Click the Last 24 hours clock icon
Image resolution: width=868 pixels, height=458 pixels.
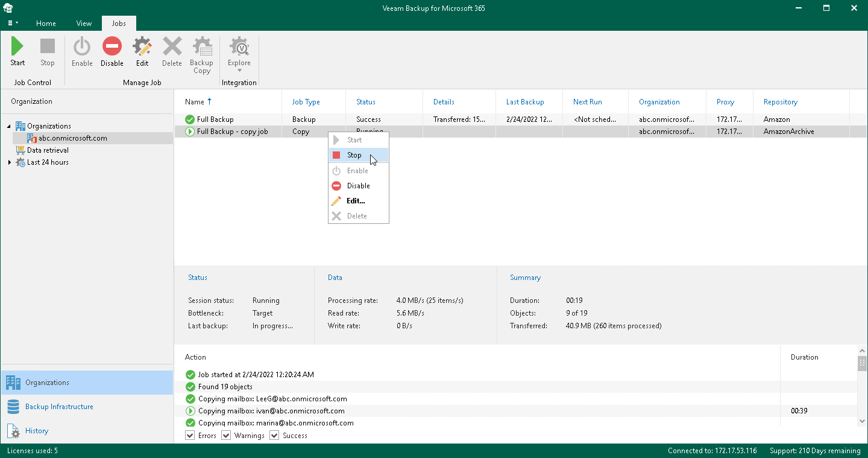click(20, 162)
